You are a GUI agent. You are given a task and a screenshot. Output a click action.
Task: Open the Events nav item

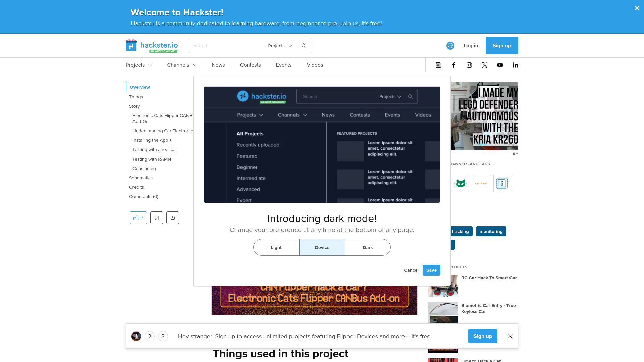click(x=284, y=65)
